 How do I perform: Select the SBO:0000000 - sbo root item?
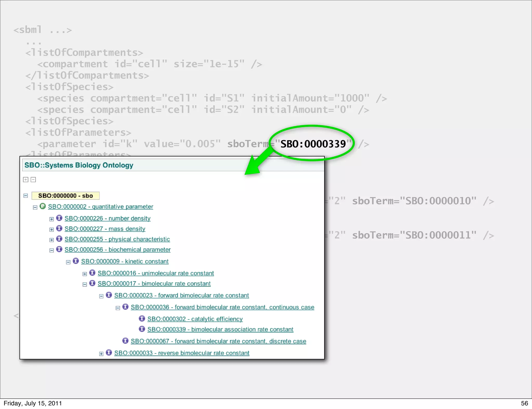65,196
